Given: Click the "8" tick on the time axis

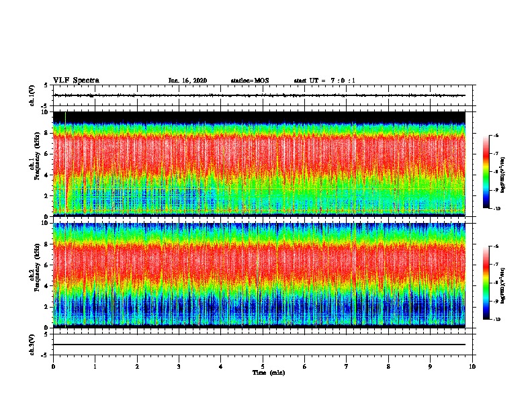Looking at the screenshot, I should pyautogui.click(x=388, y=367).
